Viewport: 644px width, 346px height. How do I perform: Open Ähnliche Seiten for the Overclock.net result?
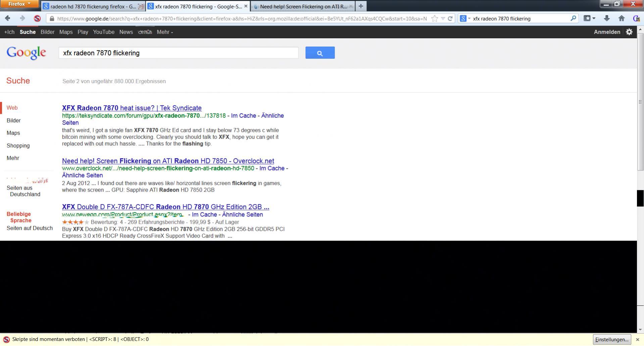click(83, 176)
